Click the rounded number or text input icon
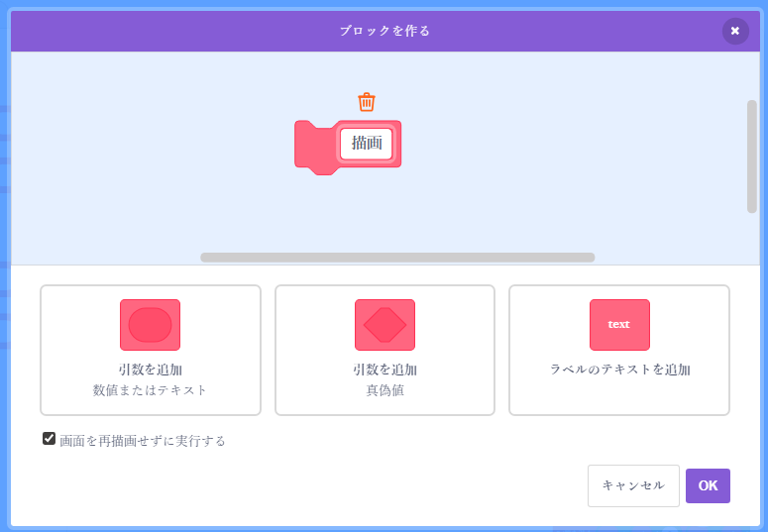Screen dimensions: 768x532 click(x=150, y=325)
